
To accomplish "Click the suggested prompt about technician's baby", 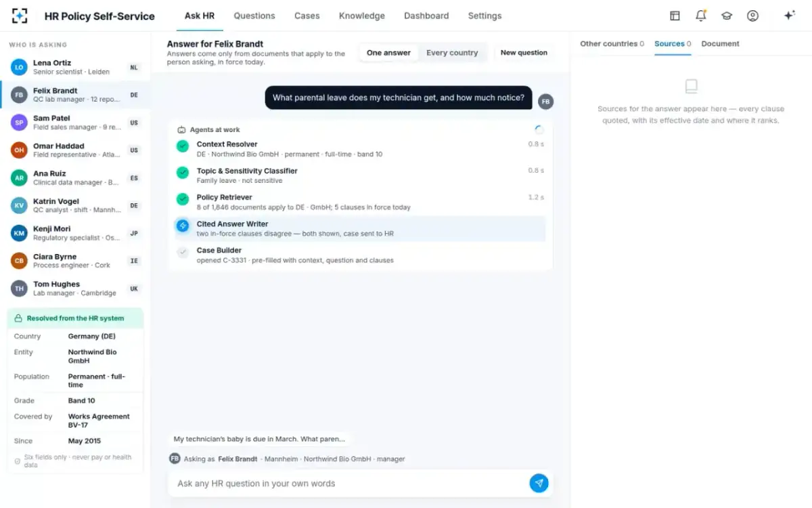I will (x=259, y=439).
